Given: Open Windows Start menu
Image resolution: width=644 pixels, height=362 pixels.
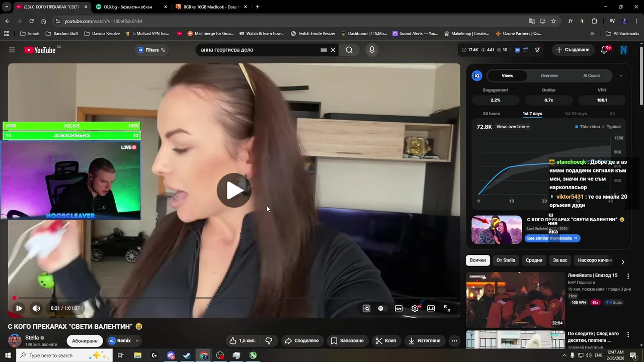Looking at the screenshot, I should (8, 355).
